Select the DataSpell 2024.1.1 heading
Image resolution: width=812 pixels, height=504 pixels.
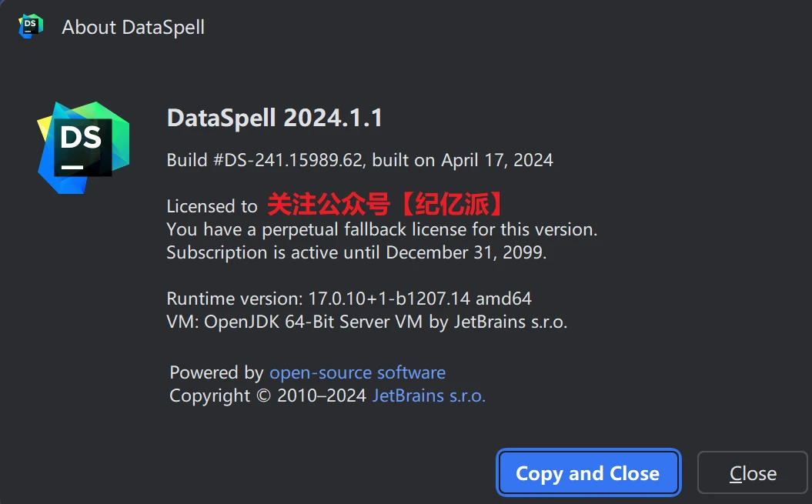point(275,118)
